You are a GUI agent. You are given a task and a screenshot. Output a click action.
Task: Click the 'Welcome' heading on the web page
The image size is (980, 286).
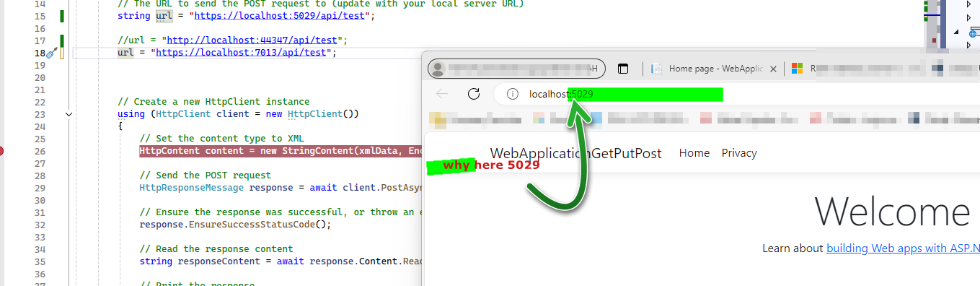coord(892,212)
